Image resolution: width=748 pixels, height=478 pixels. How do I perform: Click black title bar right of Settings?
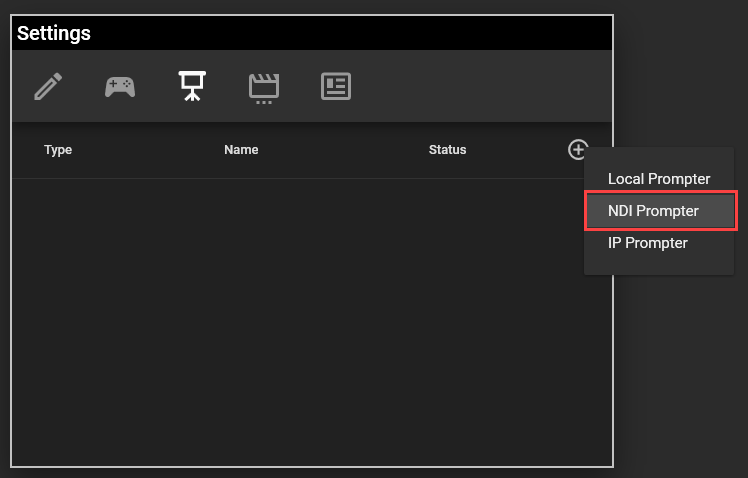click(x=350, y=34)
